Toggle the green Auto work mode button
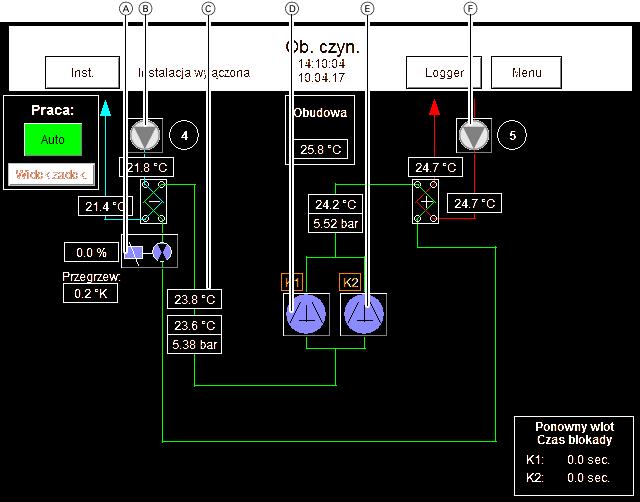 click(x=53, y=140)
